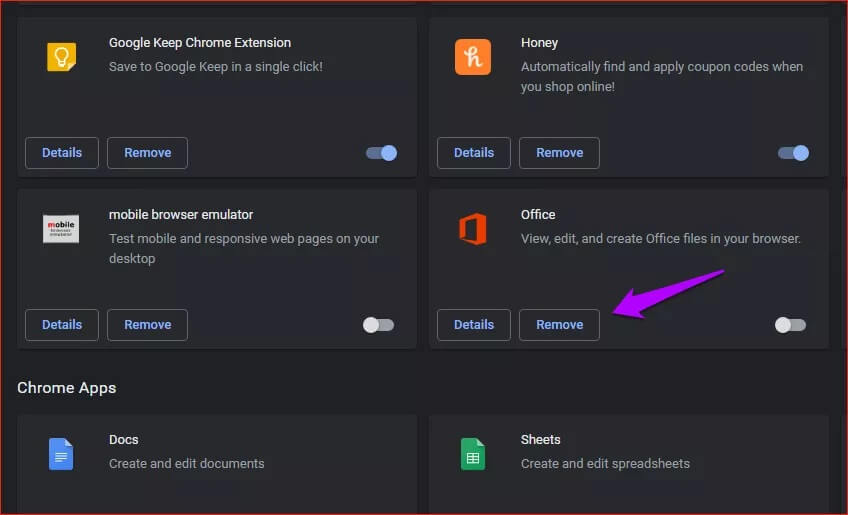Turn off the Honey extension toggle
Image resolution: width=848 pixels, height=515 pixels.
(793, 153)
